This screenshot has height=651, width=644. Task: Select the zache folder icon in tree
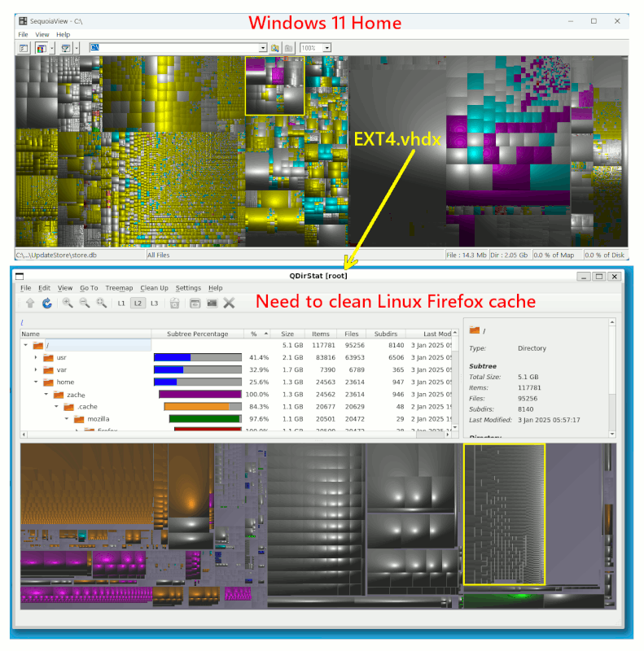(59, 395)
